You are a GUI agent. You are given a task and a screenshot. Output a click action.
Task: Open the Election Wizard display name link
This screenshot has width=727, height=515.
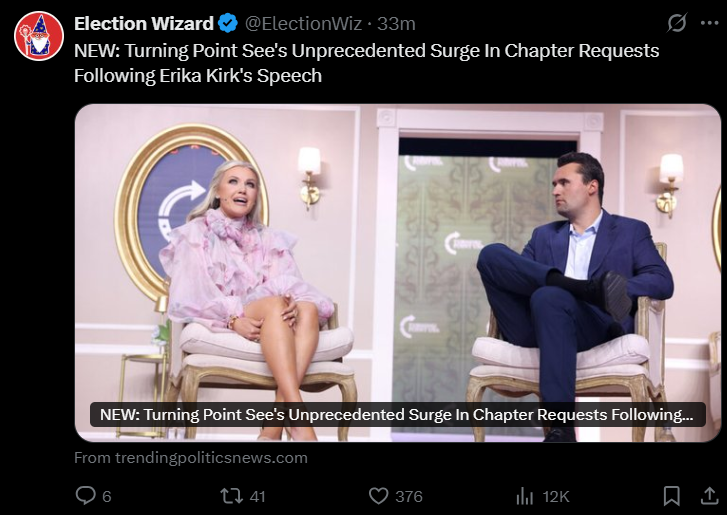(144, 23)
